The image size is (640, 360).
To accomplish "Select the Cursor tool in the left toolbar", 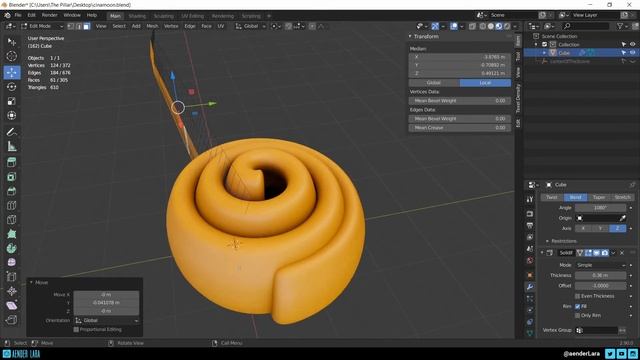I will tap(12, 56).
